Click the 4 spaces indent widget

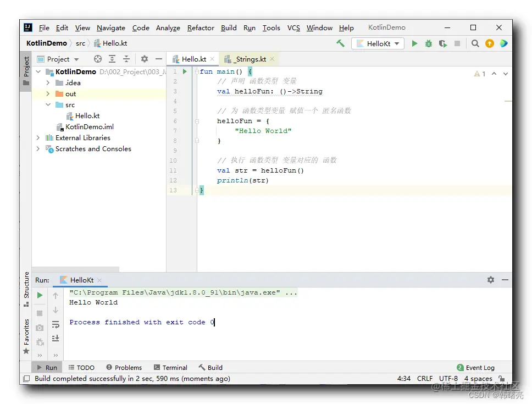point(478,379)
